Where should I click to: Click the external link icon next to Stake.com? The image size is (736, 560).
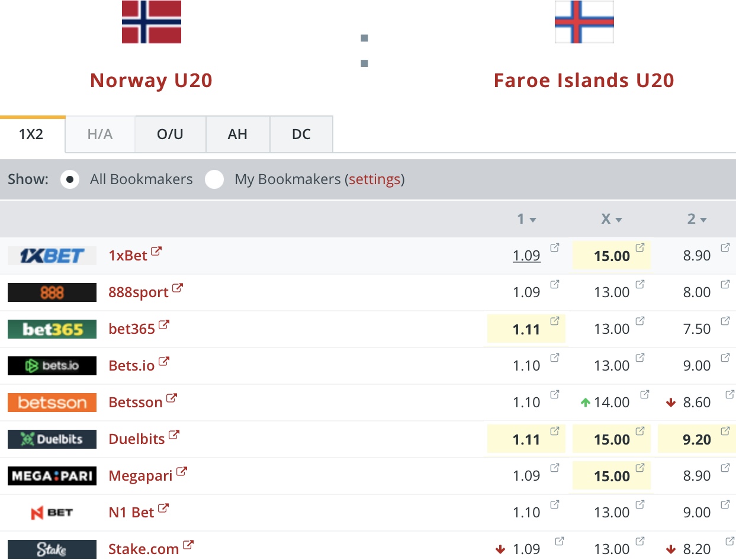point(188,546)
